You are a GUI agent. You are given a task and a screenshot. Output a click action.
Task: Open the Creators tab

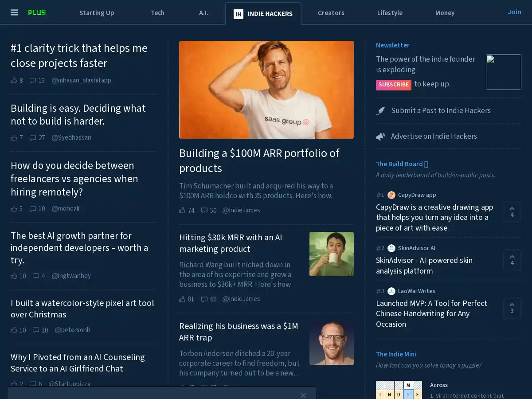[331, 13]
